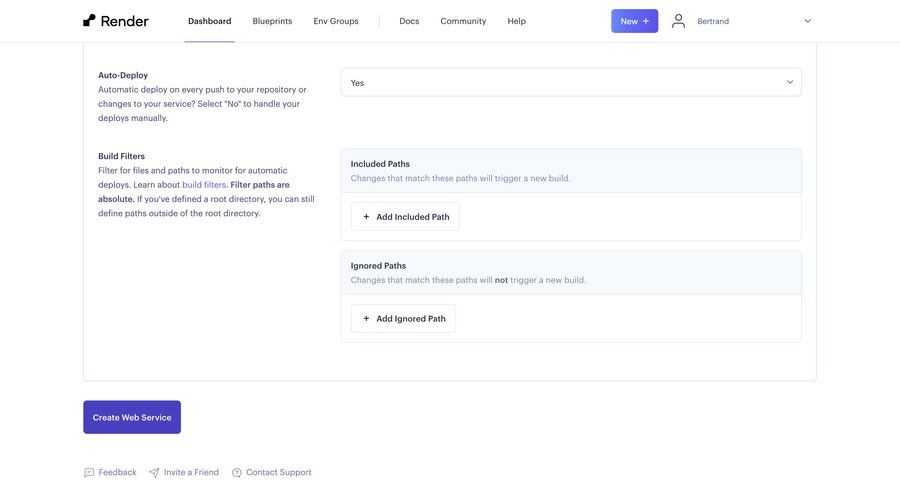The width and height of the screenshot is (900, 484).
Task: Click the Bertrand username text
Action: coord(713,21)
